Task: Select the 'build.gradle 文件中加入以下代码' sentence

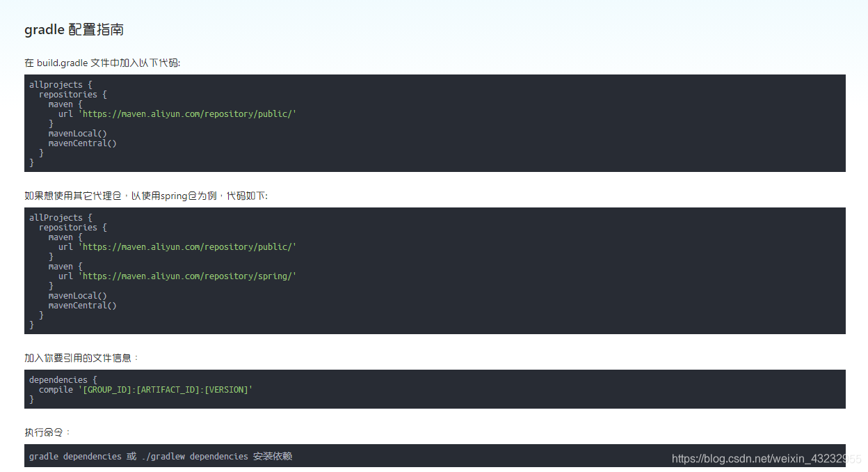Action: [x=102, y=63]
